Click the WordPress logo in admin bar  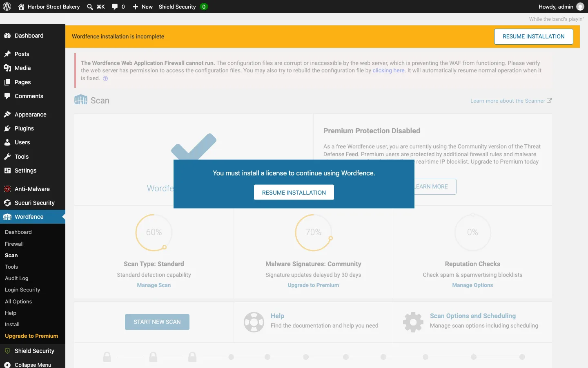[x=7, y=7]
